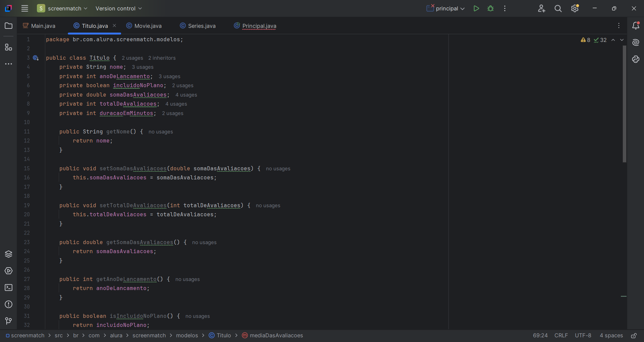Open IDE settings gear
The image size is (644, 342).
tap(575, 8)
